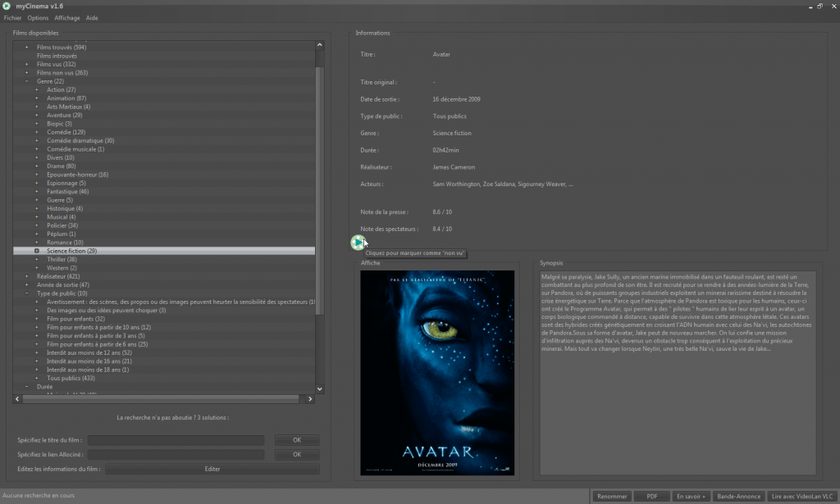Click the horizontal scroll left arrow
The width and height of the screenshot is (840, 504).
click(x=17, y=399)
